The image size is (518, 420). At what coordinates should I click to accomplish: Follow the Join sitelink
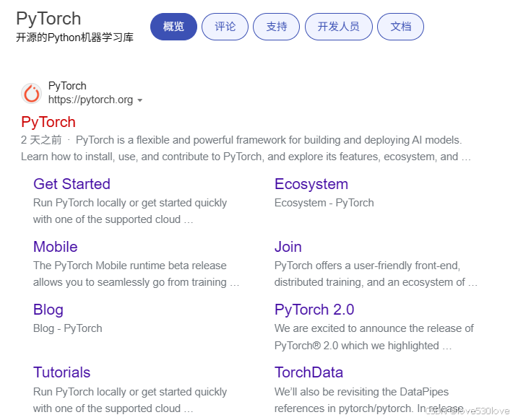(288, 247)
